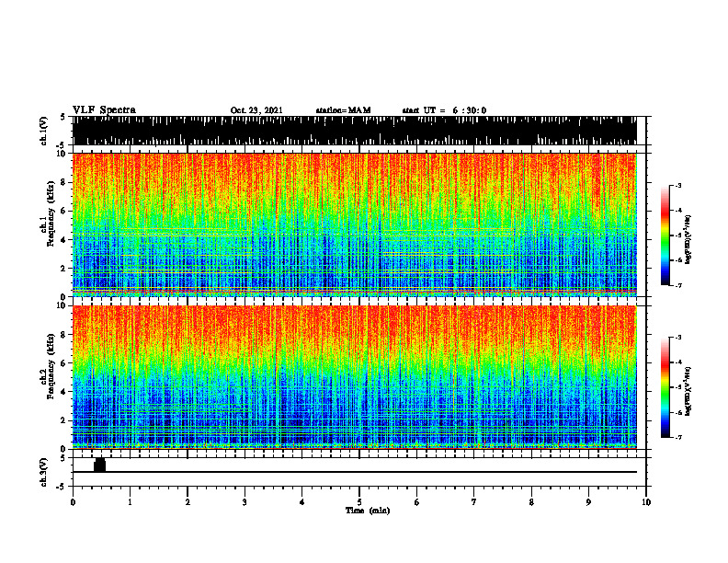Viewport: 728px width, 563px height.
Task: Click ch.2 frequency axis tick "6"
Action: pos(65,363)
